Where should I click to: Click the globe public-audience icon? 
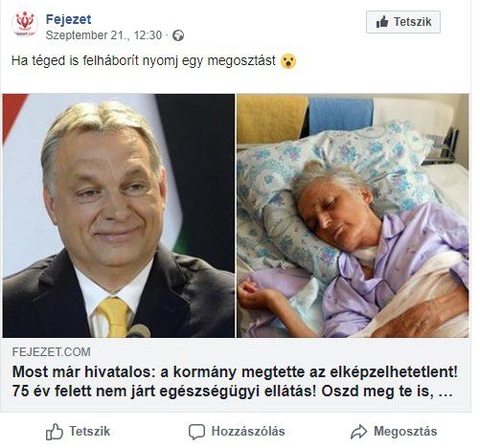pos(178,35)
